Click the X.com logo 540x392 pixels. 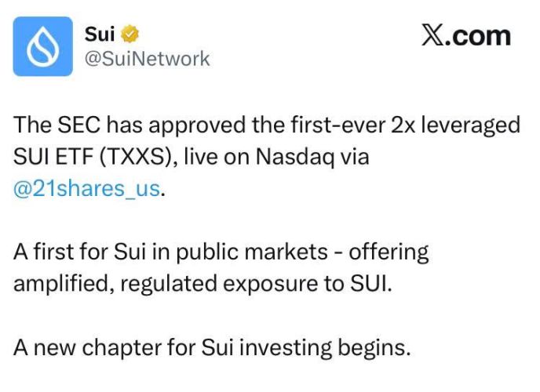[466, 35]
